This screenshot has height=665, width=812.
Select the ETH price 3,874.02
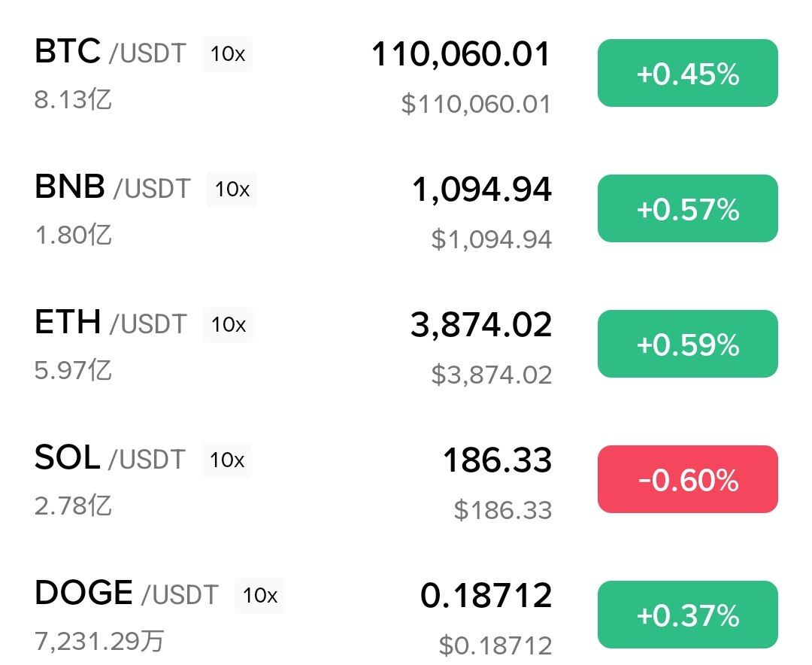click(481, 325)
